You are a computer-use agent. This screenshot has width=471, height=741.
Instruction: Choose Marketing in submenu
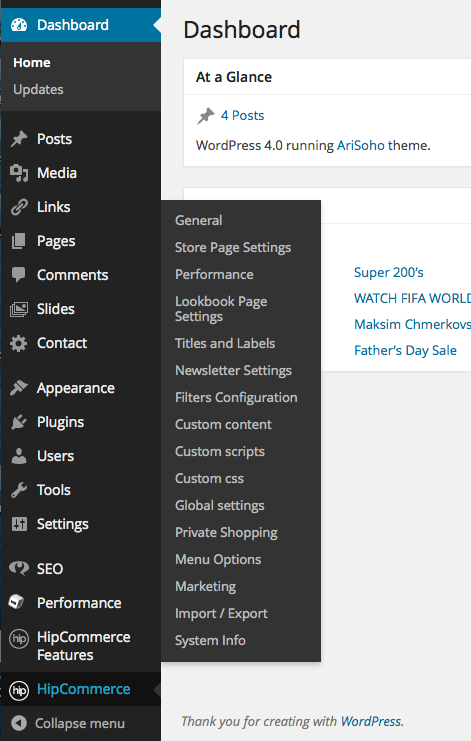[x=206, y=586]
